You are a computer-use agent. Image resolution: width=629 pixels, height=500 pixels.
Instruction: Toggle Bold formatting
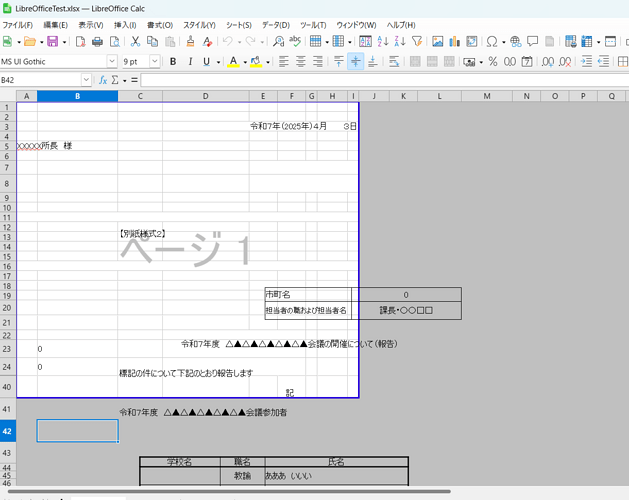tap(173, 61)
